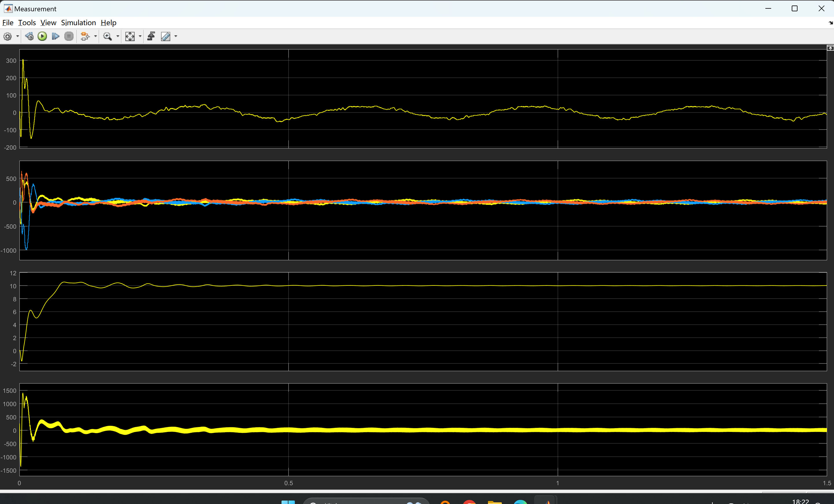Viewport: 834px width, 504px height.
Task: Toggle Cursor Measurements with the ruler icon
Action: click(166, 36)
